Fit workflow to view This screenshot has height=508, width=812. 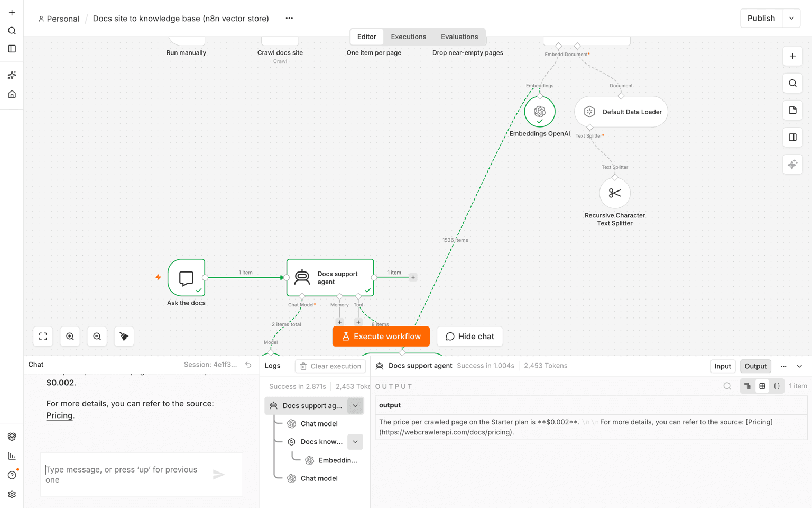43,337
